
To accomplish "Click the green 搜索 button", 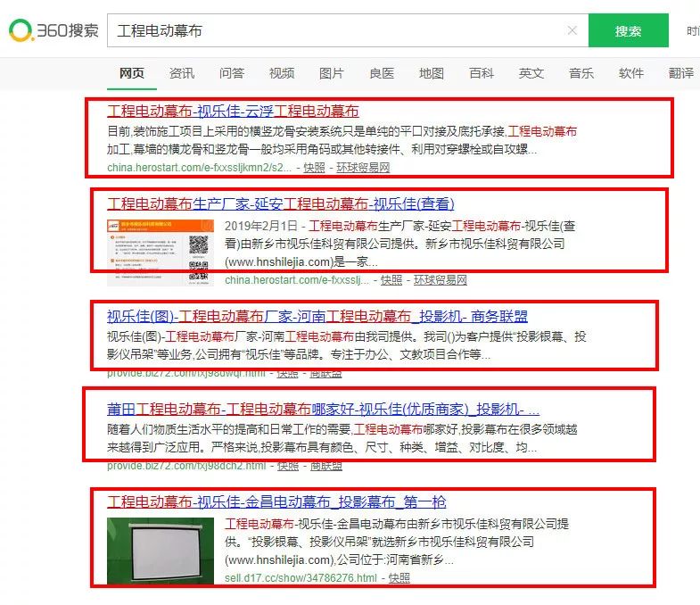I will coord(628,30).
